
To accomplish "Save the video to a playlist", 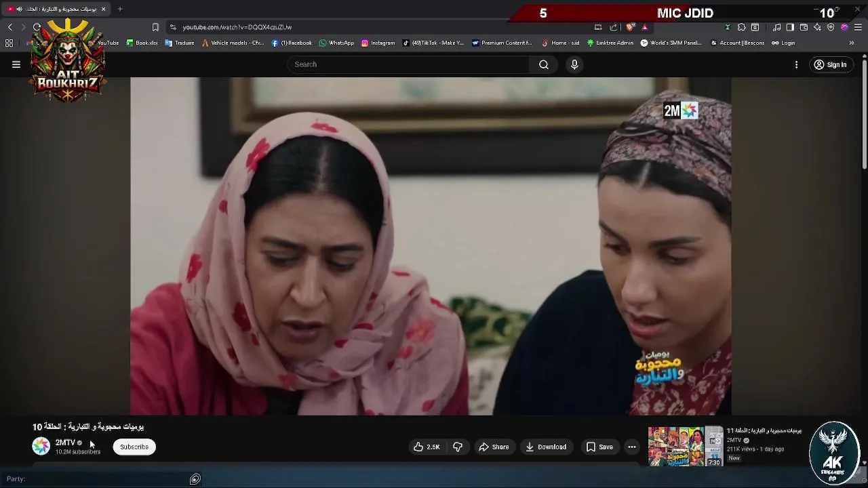I will coord(599,447).
